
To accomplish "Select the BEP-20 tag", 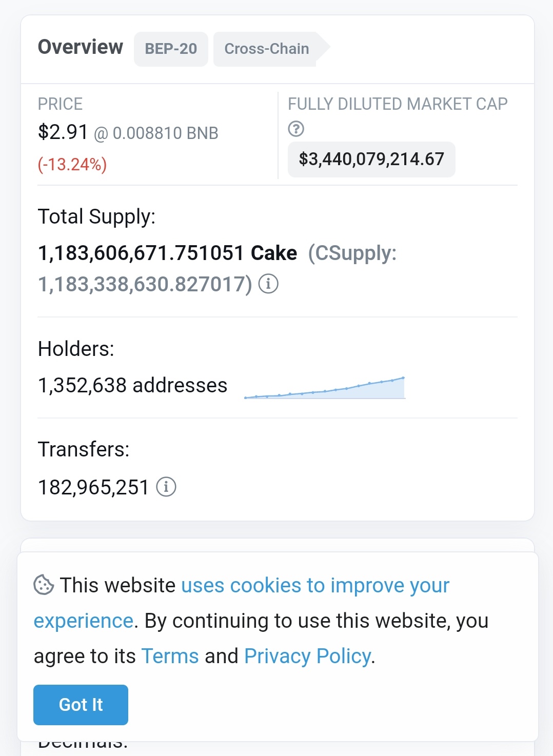I will coord(171,49).
